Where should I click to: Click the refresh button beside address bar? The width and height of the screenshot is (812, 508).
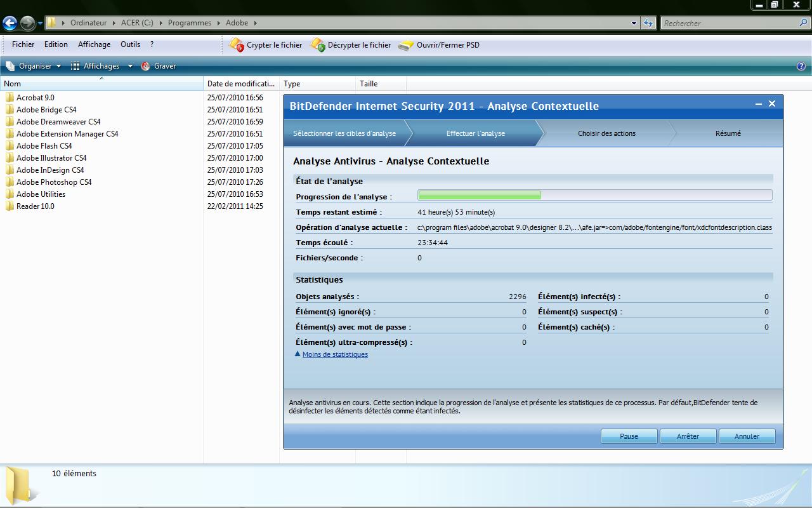[x=648, y=23]
